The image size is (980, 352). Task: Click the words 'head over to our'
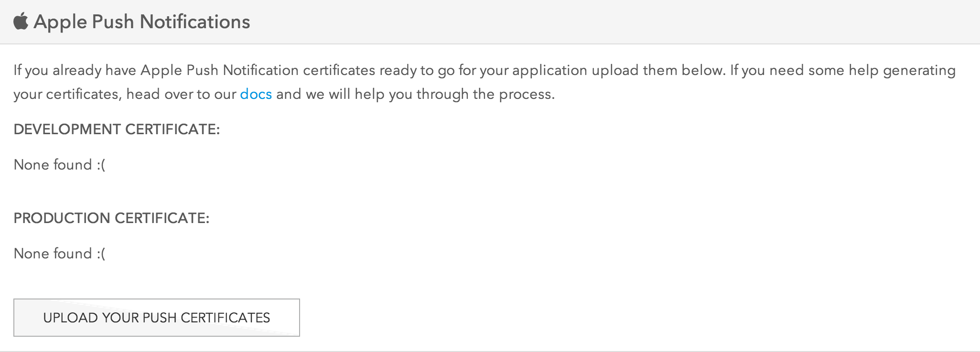pos(181,94)
